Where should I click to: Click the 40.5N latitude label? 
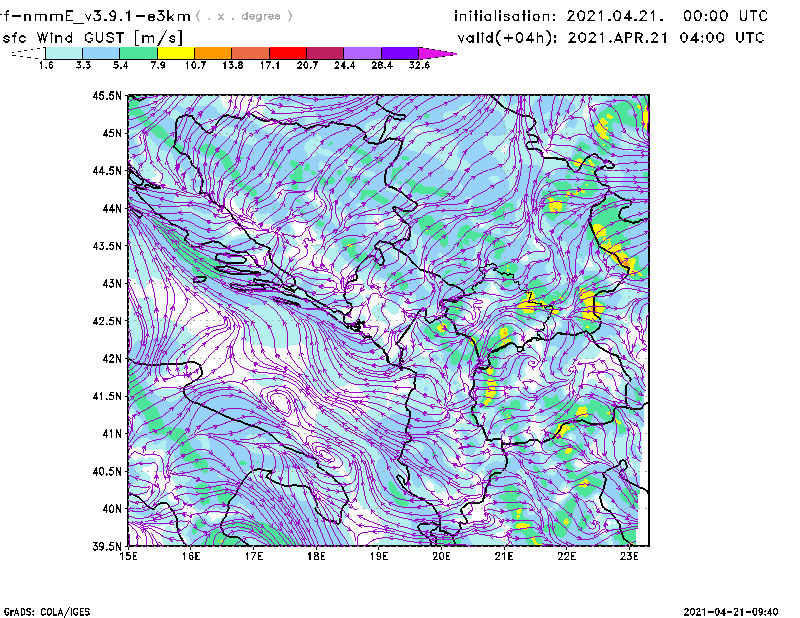pyautogui.click(x=107, y=471)
